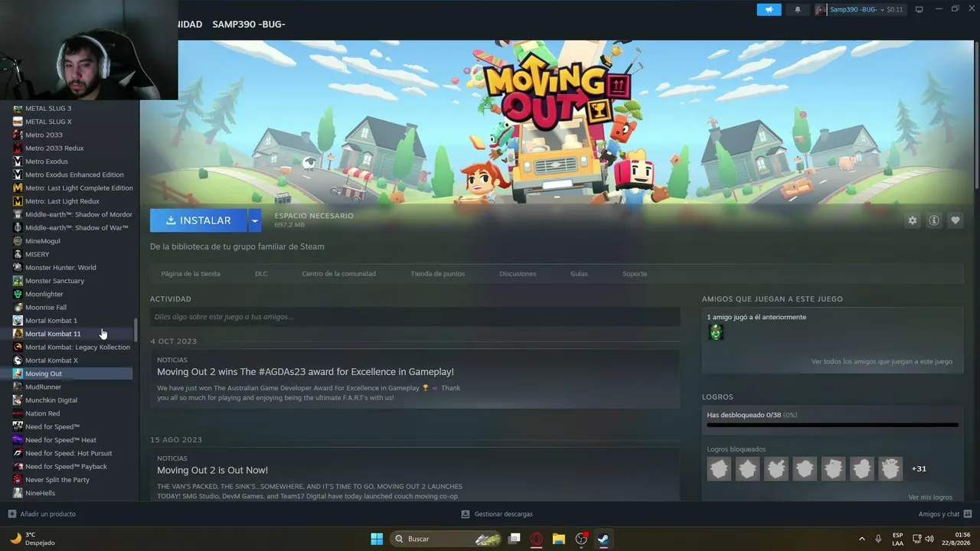Open game settings gear for Moving Out

(912, 220)
